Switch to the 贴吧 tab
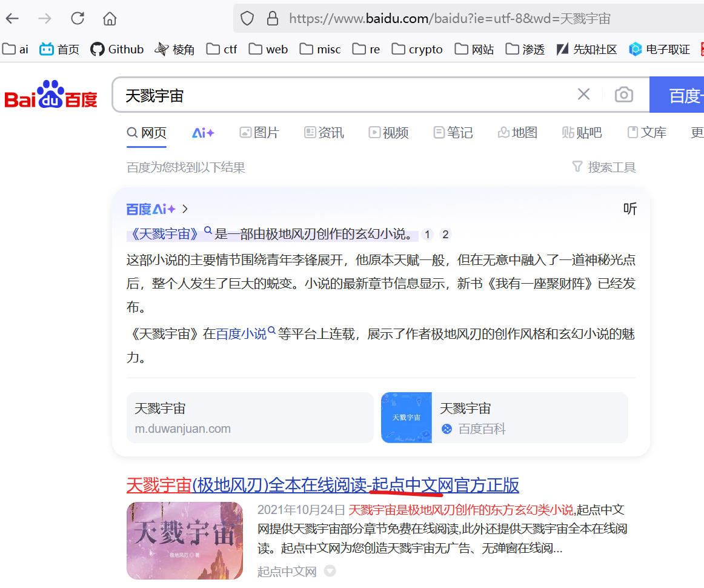Image resolution: width=704 pixels, height=588 pixels. point(582,133)
